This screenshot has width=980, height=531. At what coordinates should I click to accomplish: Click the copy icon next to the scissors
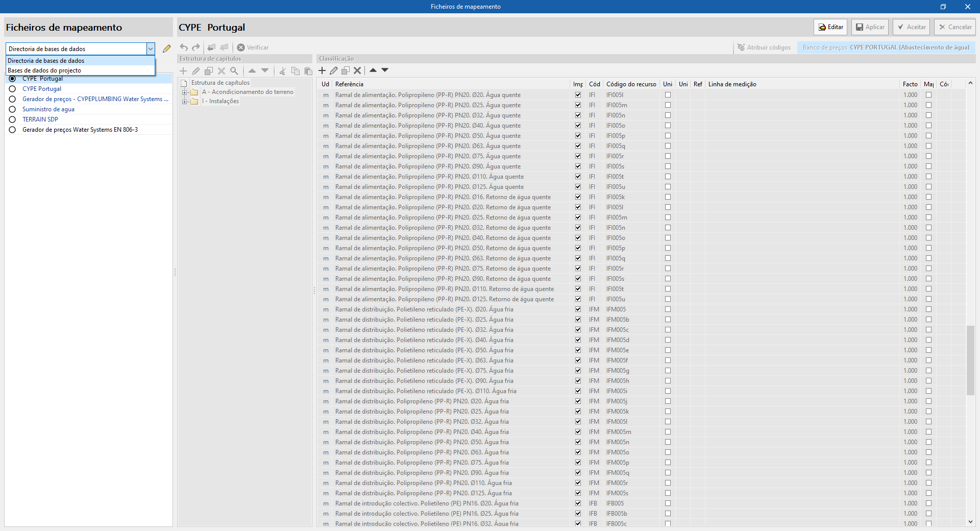tap(296, 71)
